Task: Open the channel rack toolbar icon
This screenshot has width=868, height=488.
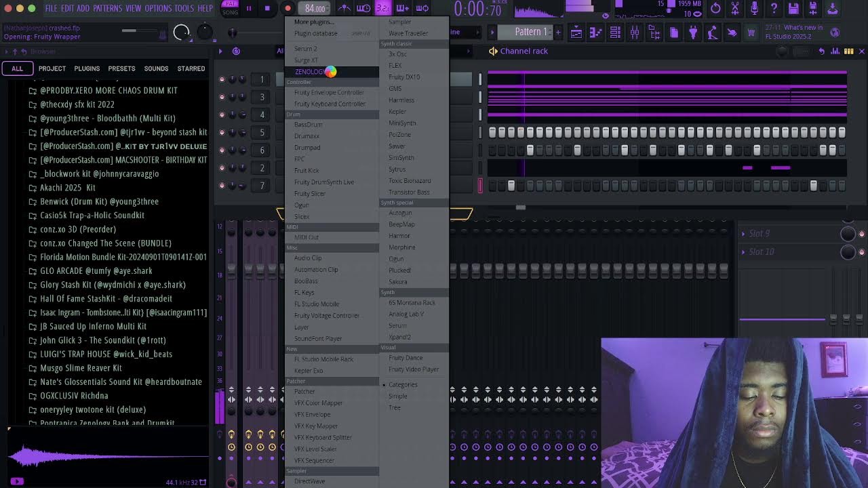Action: point(615,33)
